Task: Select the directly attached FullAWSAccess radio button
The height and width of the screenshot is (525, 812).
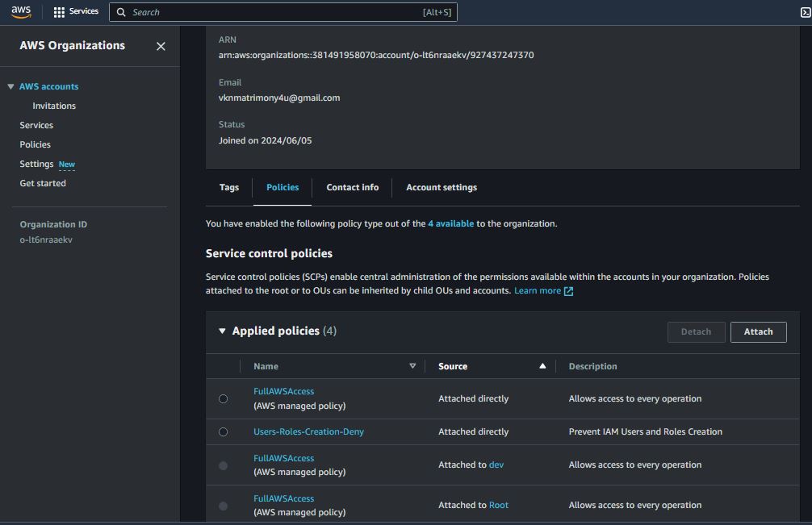Action: tap(224, 398)
